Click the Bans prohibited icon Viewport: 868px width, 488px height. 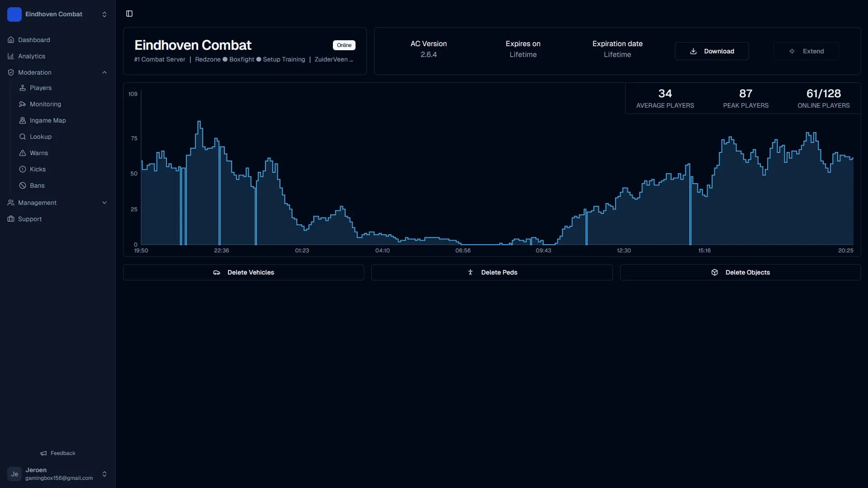[x=23, y=185]
